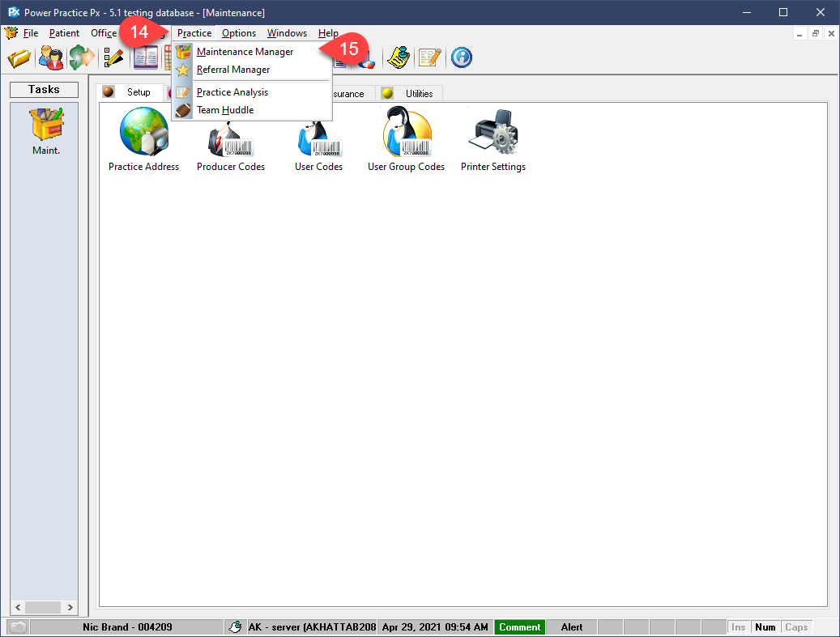Click the Practice menu header
Screen dimensions: 840x637
tap(194, 33)
